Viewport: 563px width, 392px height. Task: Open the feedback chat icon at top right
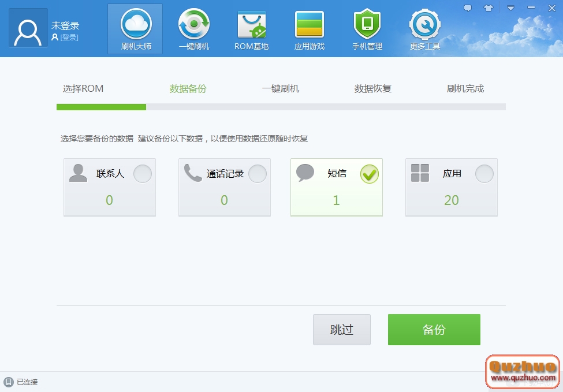coord(468,8)
